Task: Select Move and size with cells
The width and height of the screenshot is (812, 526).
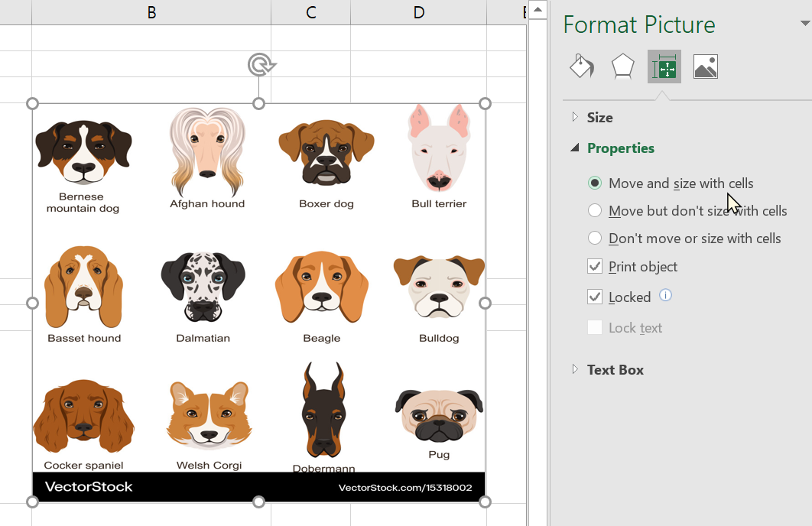Action: click(x=595, y=183)
